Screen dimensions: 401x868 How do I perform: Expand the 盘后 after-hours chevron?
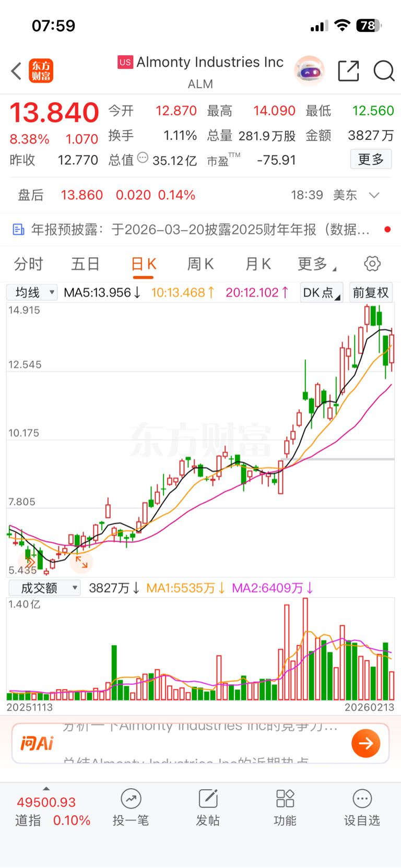[374, 195]
